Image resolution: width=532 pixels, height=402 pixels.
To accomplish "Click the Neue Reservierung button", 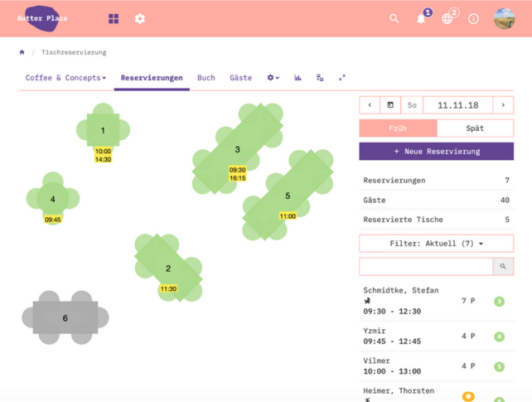I will tap(436, 152).
